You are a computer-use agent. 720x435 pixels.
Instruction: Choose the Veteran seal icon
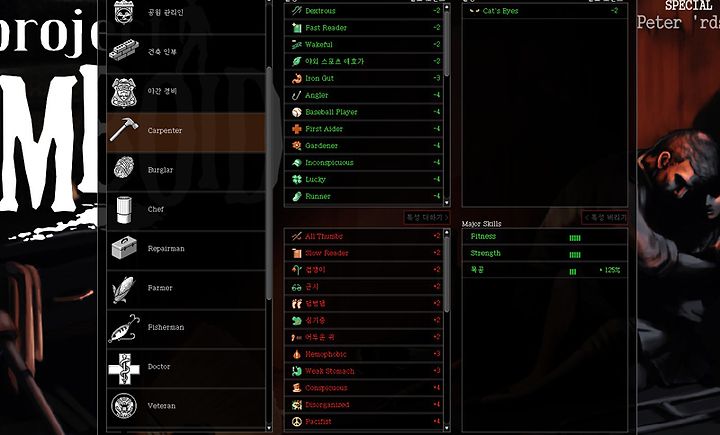click(124, 406)
